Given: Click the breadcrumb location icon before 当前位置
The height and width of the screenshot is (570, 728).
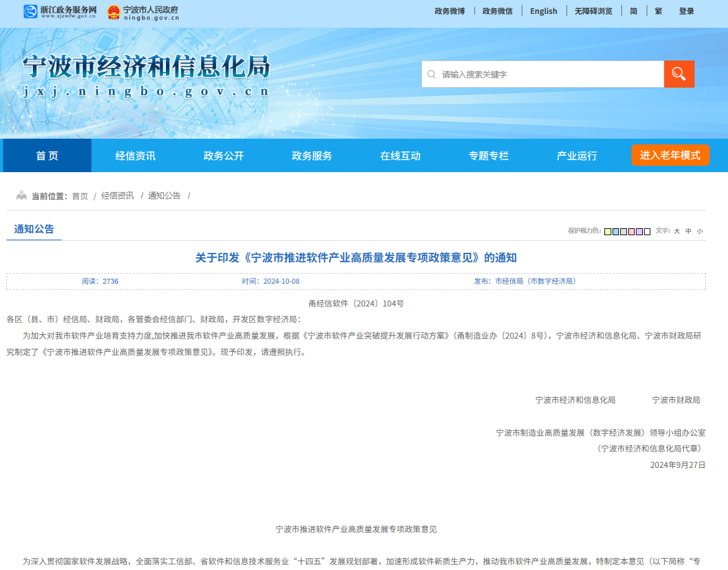Looking at the screenshot, I should coord(21,195).
